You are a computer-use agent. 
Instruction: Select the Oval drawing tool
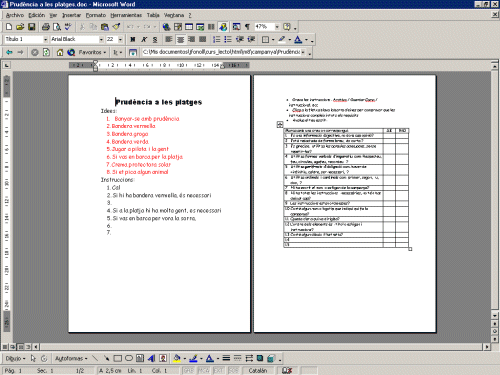pyautogui.click(x=129, y=358)
